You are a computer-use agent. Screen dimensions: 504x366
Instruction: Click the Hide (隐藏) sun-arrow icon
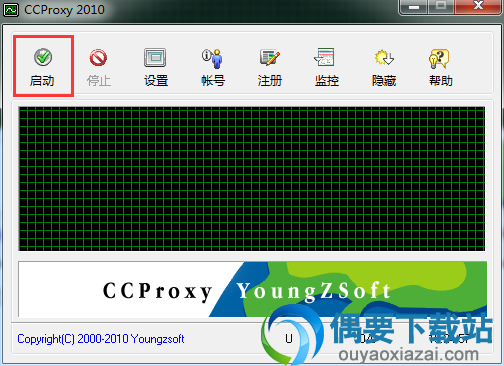pyautogui.click(x=384, y=58)
